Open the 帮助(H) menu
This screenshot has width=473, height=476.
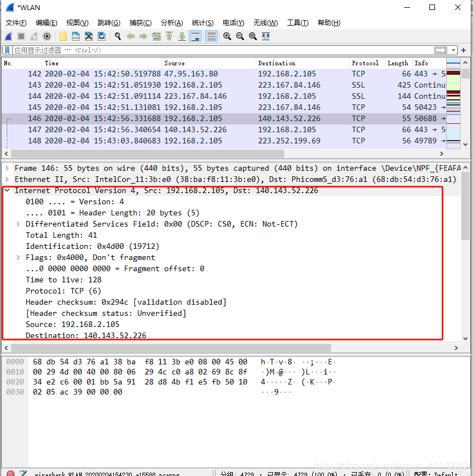coord(329,23)
